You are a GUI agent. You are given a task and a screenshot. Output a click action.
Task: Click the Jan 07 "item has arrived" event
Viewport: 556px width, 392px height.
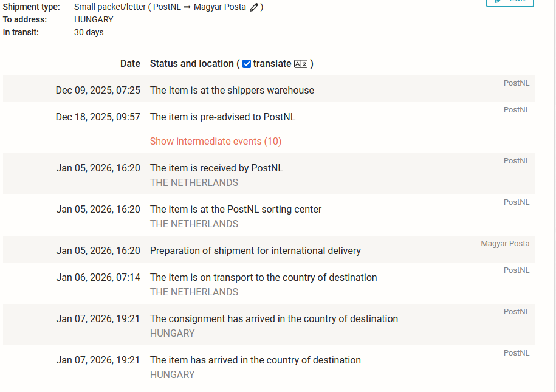[255, 360]
